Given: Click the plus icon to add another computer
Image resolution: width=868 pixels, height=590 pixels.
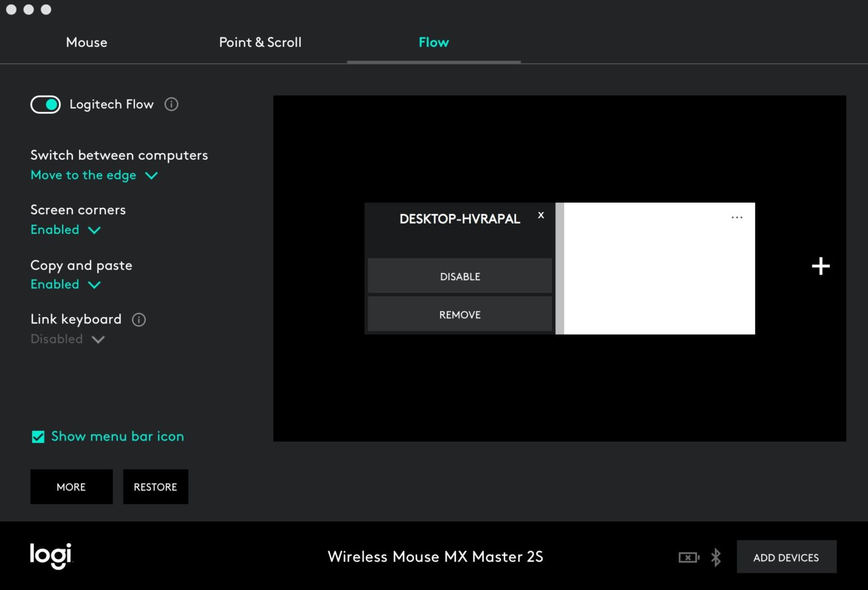Looking at the screenshot, I should pyautogui.click(x=820, y=266).
